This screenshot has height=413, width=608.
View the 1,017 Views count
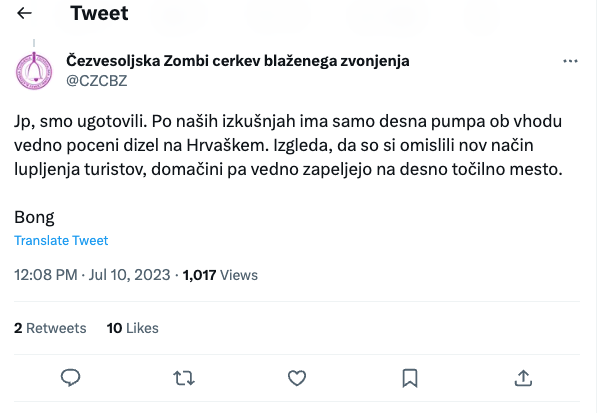[219, 275]
